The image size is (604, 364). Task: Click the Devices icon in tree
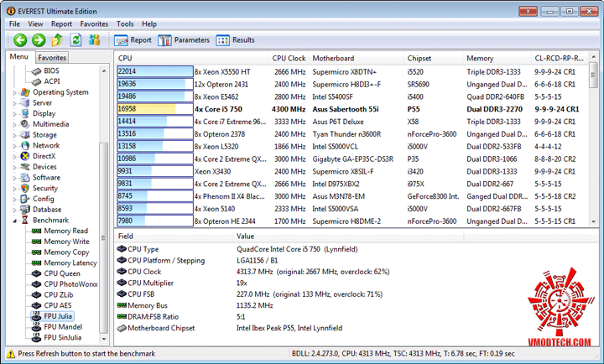[x=25, y=167]
